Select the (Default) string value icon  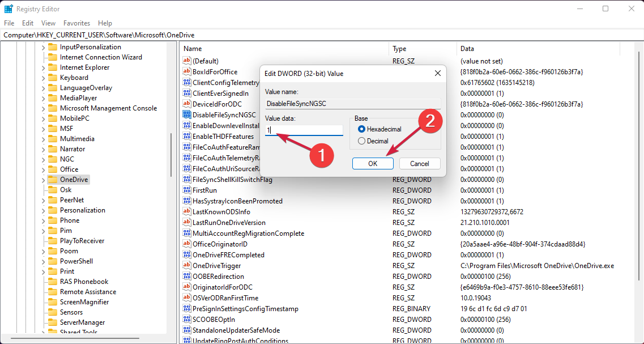(x=187, y=61)
